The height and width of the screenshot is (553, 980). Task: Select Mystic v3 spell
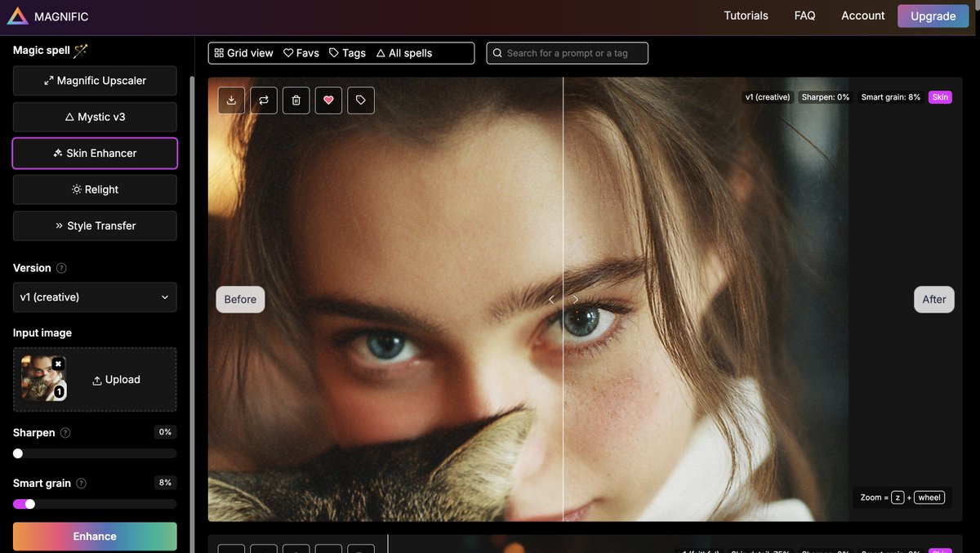coord(95,117)
